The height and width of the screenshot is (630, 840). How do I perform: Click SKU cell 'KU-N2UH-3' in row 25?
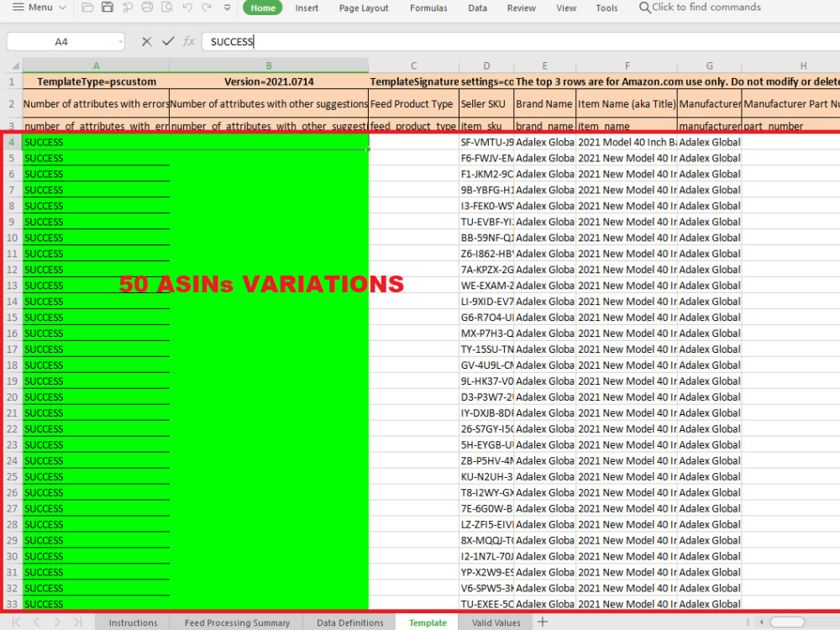[486, 477]
